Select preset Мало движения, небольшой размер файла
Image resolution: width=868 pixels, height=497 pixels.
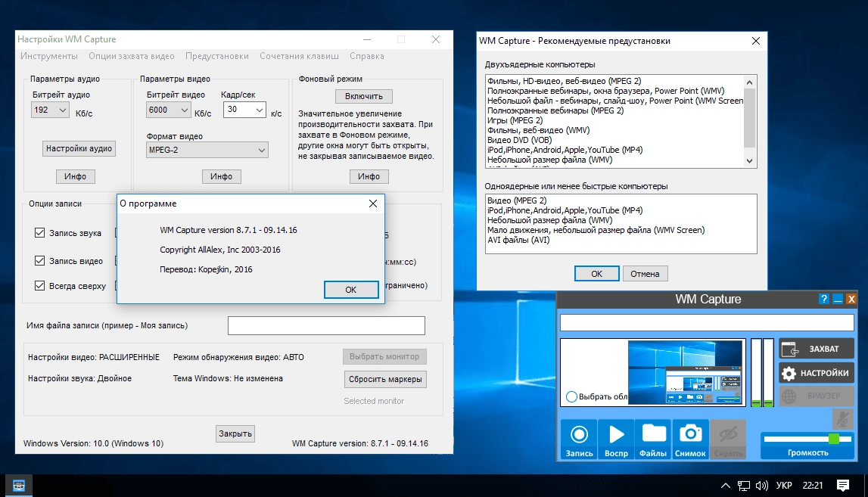[596, 230]
